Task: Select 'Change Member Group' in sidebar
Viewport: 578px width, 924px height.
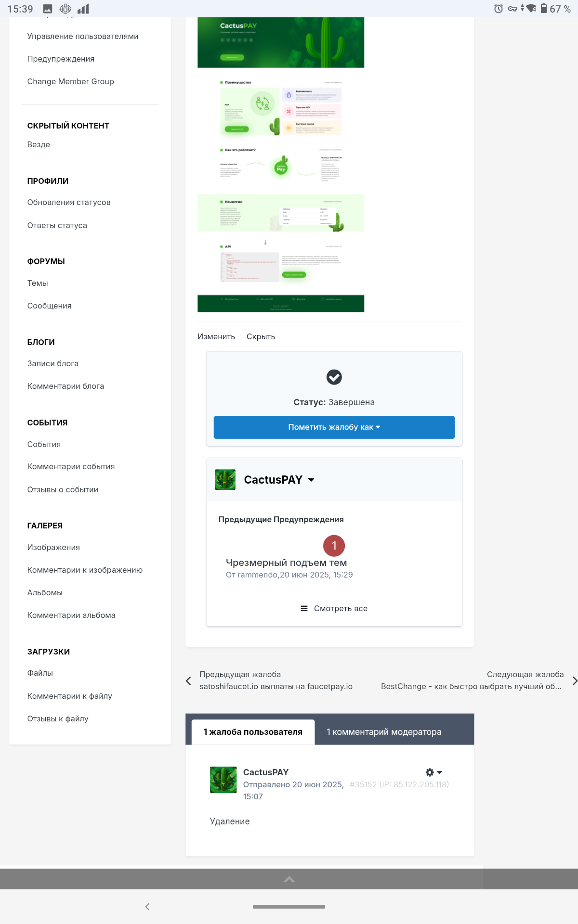Action: (71, 82)
